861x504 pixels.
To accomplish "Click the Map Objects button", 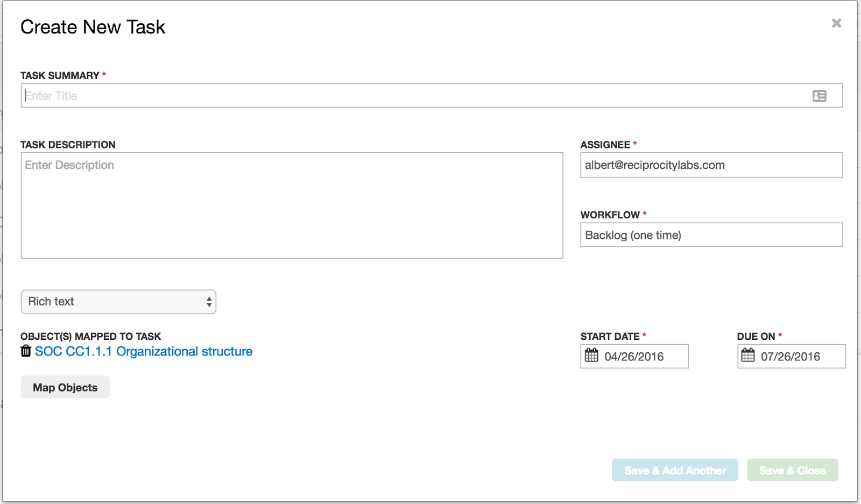I will (65, 387).
